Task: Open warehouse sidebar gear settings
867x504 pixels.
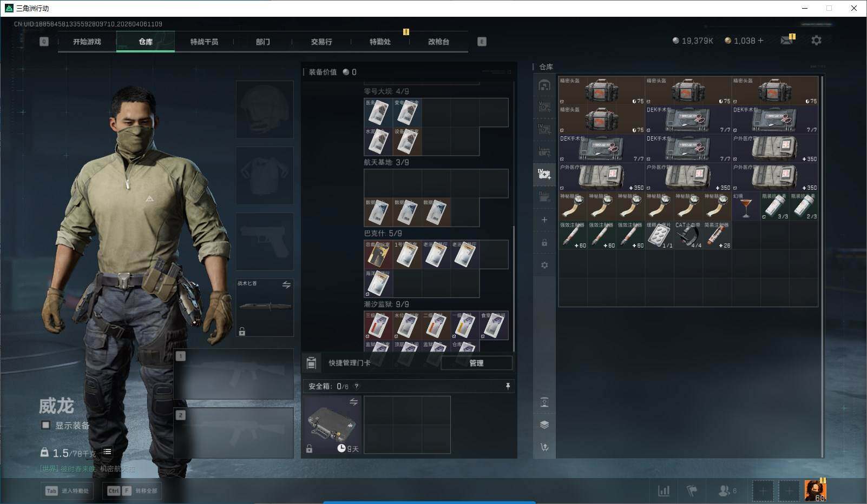Action: (544, 266)
